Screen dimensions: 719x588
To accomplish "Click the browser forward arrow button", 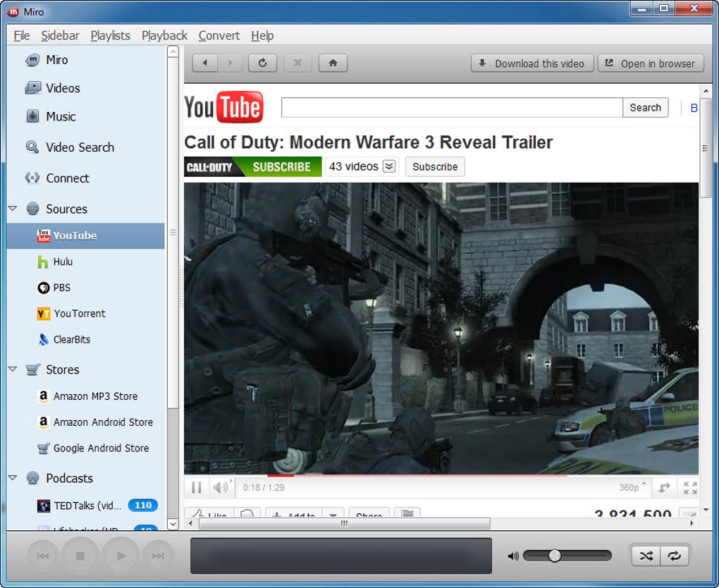I will click(x=231, y=63).
